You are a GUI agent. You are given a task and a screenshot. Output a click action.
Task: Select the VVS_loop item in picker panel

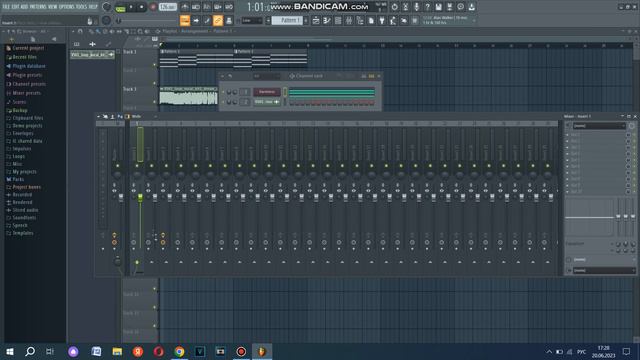point(92,54)
